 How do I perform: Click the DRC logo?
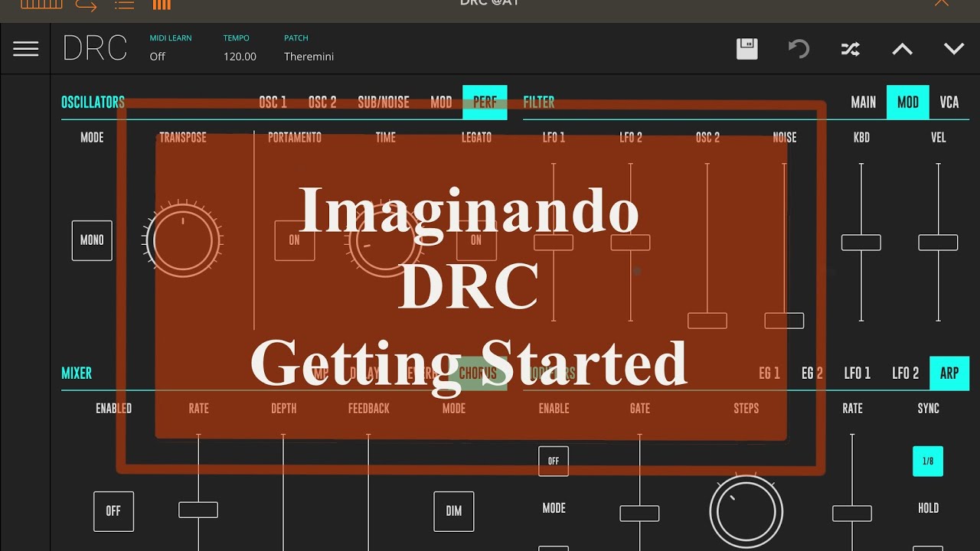click(95, 49)
